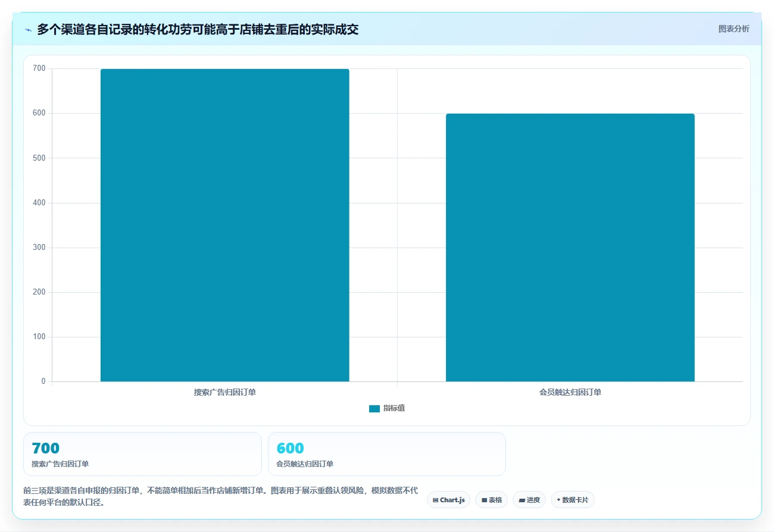Image resolution: width=774 pixels, height=532 pixels.
Task: Click the 会员触达归因订单 x-axis label
Action: tap(570, 392)
